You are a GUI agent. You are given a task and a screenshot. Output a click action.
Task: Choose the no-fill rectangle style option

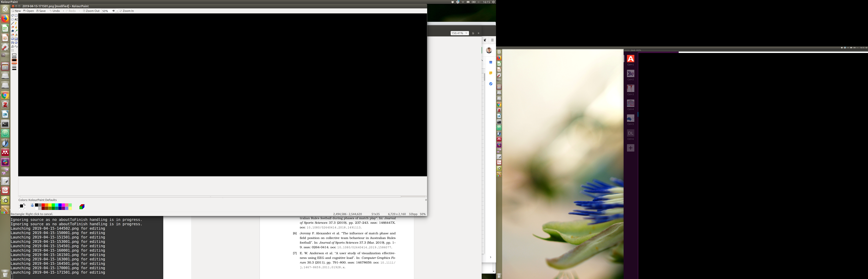[14, 55]
